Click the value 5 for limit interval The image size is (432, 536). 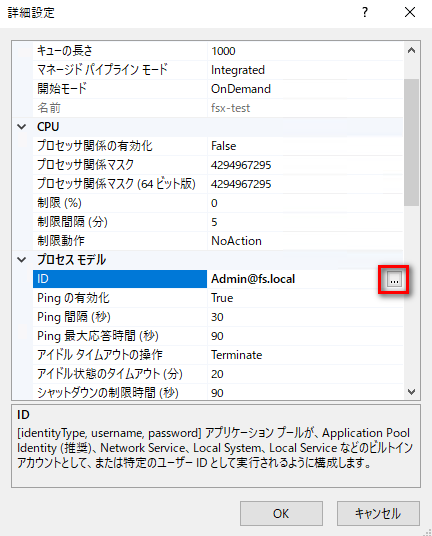[x=214, y=222]
